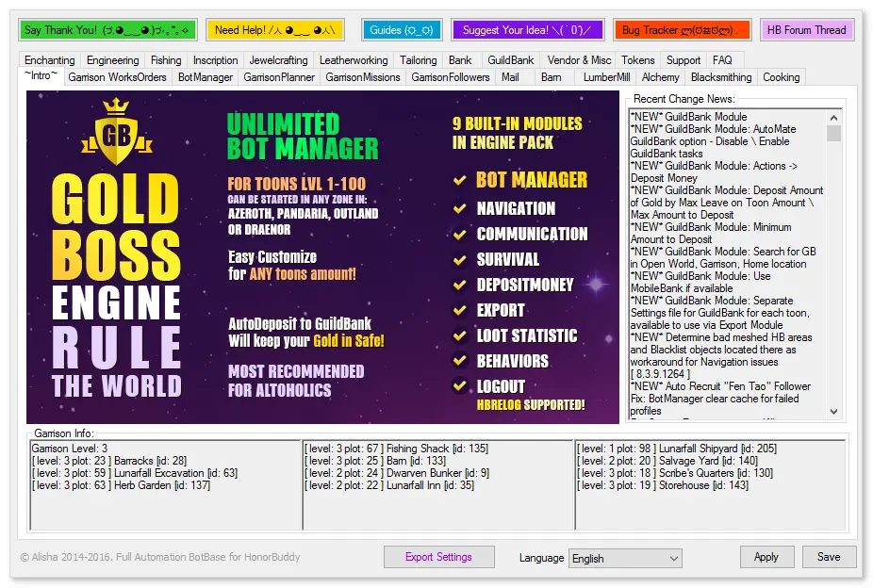Click the down arrow on news scrollbar
Image resolution: width=873 pixels, height=588 pixels.
click(833, 412)
